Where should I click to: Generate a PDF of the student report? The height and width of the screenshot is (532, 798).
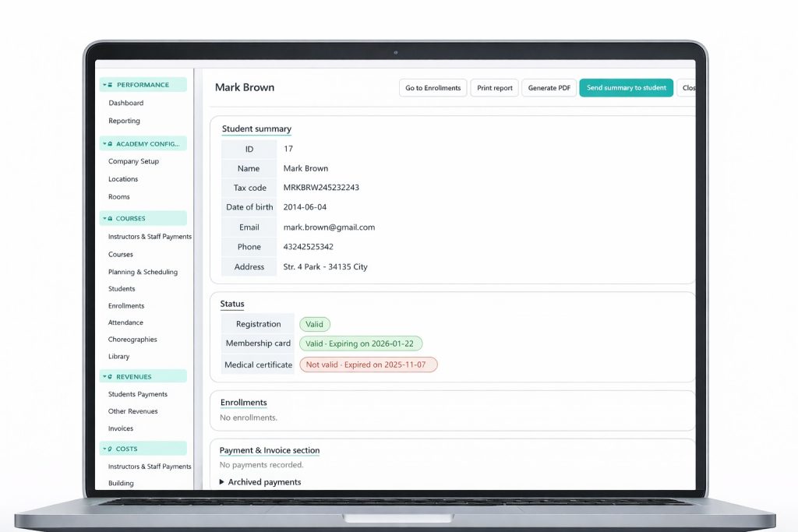(x=548, y=88)
